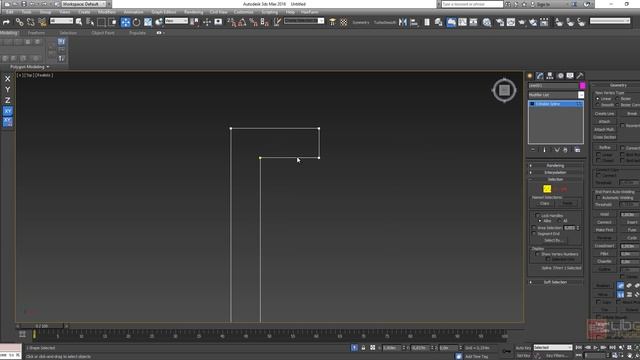Expand the Soft Selection rollout
Screen dimensions: 640x360
[x=555, y=282]
